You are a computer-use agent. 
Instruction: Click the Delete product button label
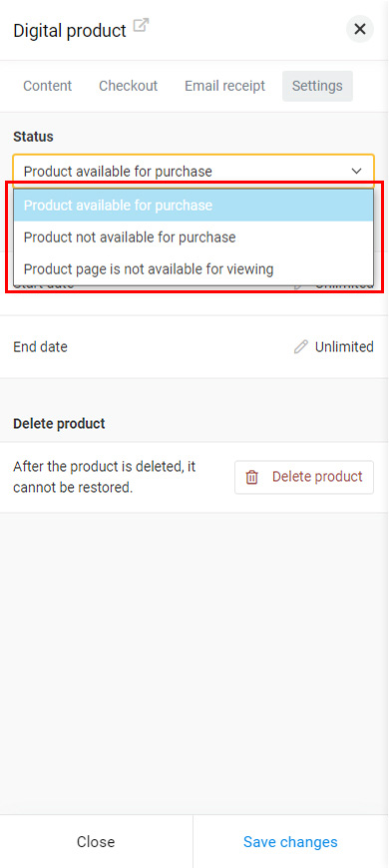[x=317, y=477]
